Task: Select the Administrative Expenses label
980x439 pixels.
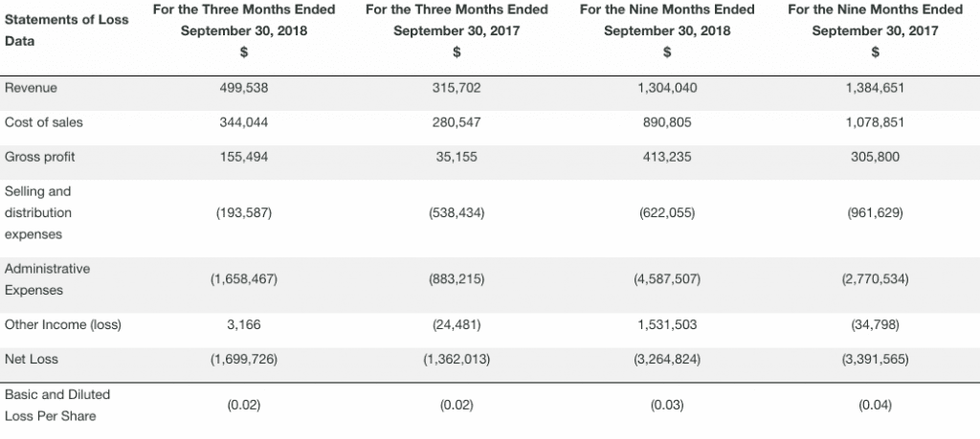Action: pos(47,280)
